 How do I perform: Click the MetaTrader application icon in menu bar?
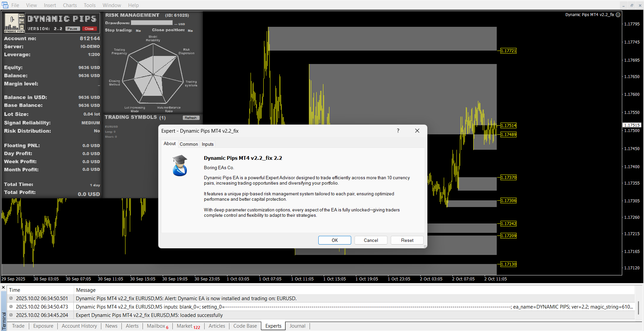(5, 5)
